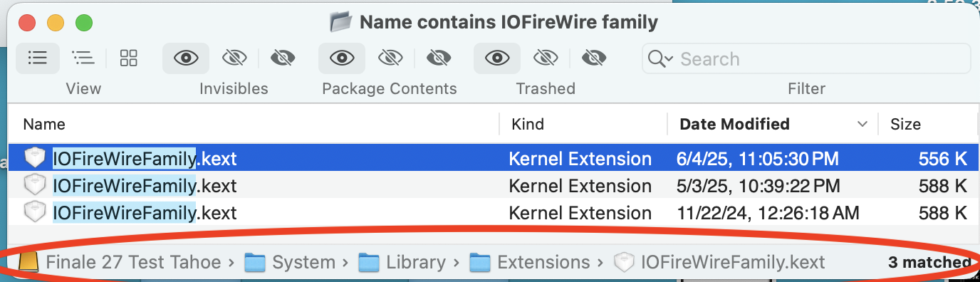The width and height of the screenshot is (980, 282).
Task: Select the light slashed eye under Trashed
Action: [x=546, y=58]
